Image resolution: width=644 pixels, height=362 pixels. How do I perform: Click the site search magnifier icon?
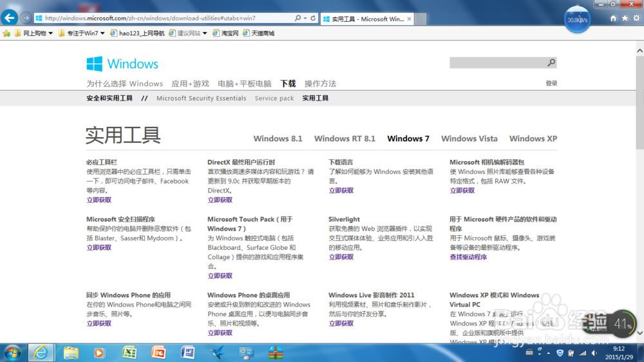point(551,62)
